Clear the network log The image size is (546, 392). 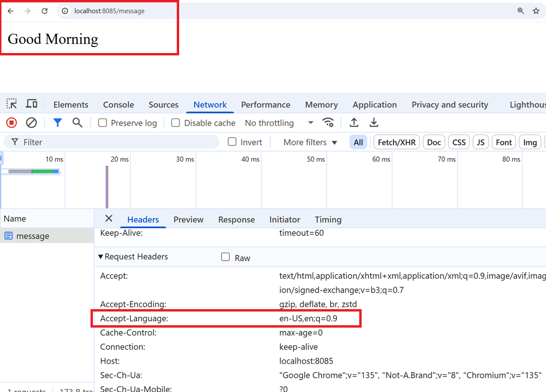[x=31, y=123]
